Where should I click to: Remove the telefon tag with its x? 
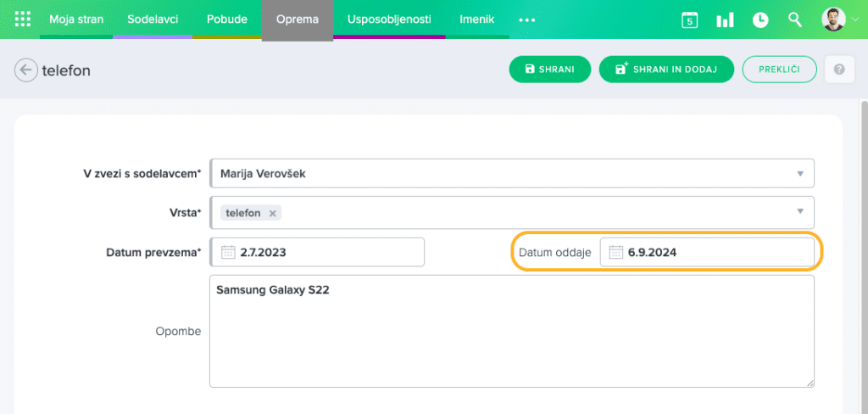coord(272,214)
